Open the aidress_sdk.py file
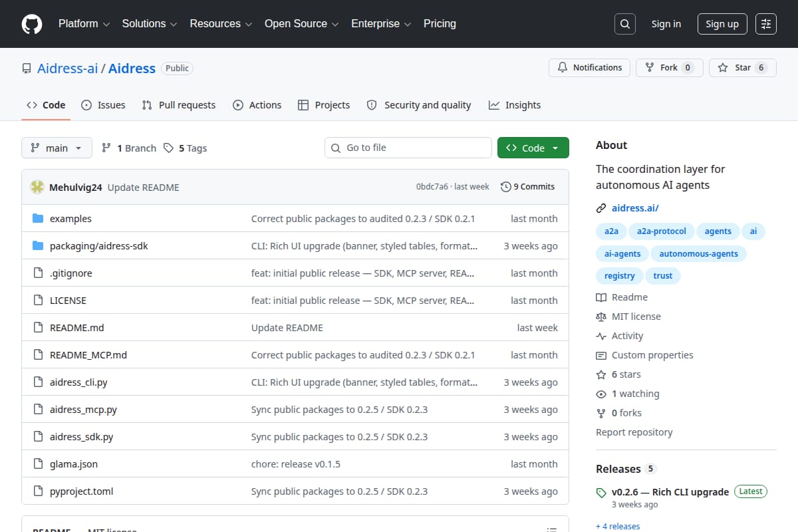798x532 pixels. point(82,437)
